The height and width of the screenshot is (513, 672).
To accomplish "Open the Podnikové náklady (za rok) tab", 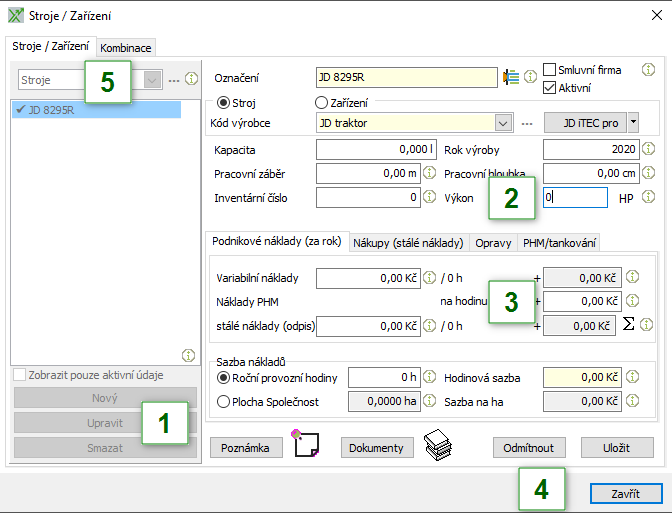I will point(277,241).
